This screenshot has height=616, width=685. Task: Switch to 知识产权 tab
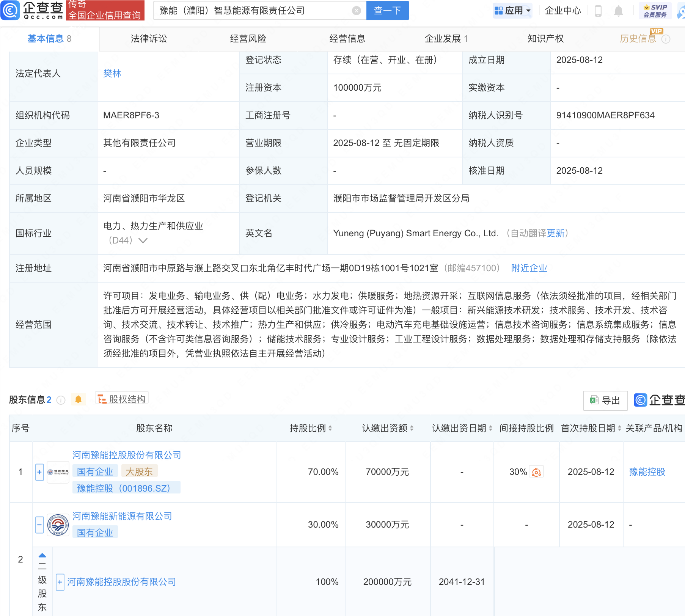tap(545, 39)
